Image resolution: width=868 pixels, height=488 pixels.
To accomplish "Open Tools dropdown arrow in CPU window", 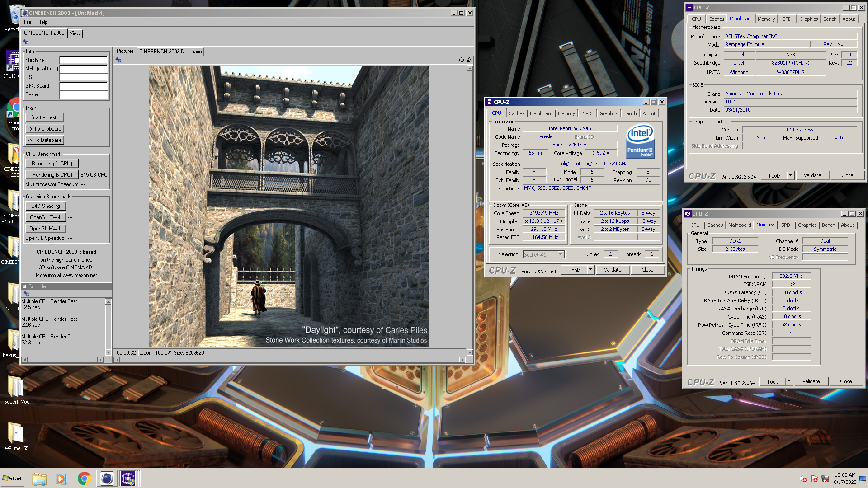I will coord(590,270).
